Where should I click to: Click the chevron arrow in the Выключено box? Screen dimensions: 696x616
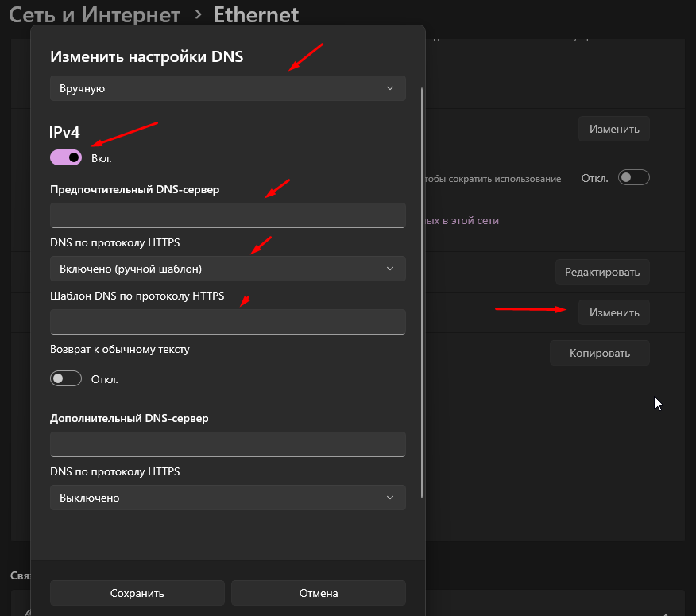coord(389,498)
